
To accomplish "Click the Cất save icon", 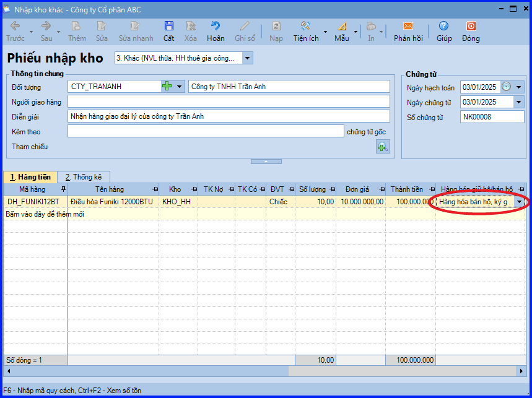I will click(168, 26).
